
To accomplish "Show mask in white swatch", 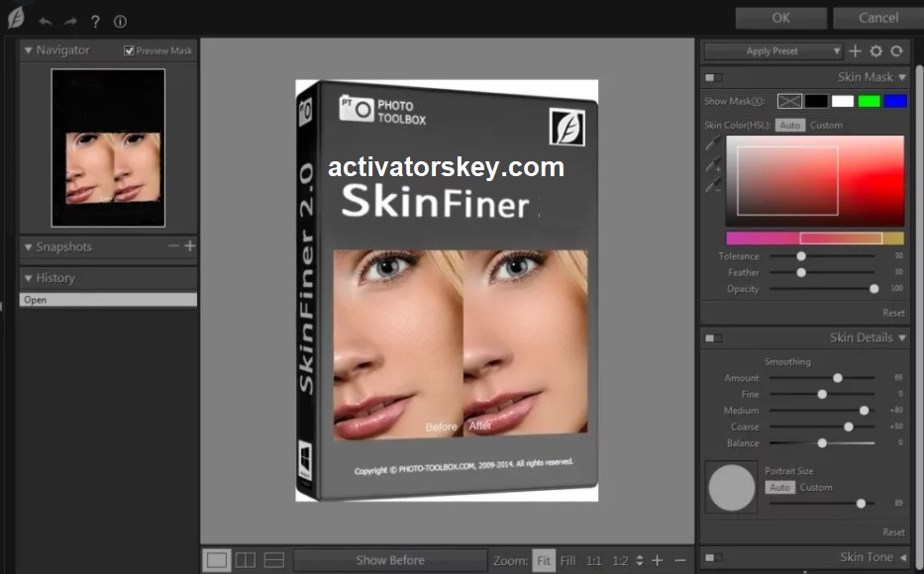I will pos(843,101).
